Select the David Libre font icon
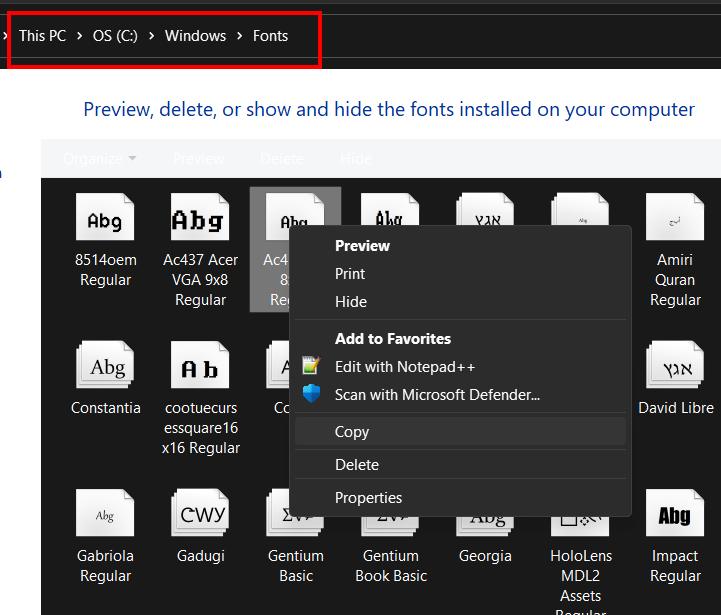Image resolution: width=721 pixels, height=615 pixels. click(675, 367)
